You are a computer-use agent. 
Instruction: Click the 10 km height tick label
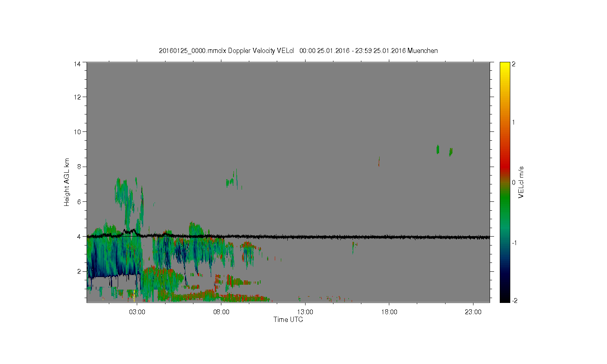(77, 132)
